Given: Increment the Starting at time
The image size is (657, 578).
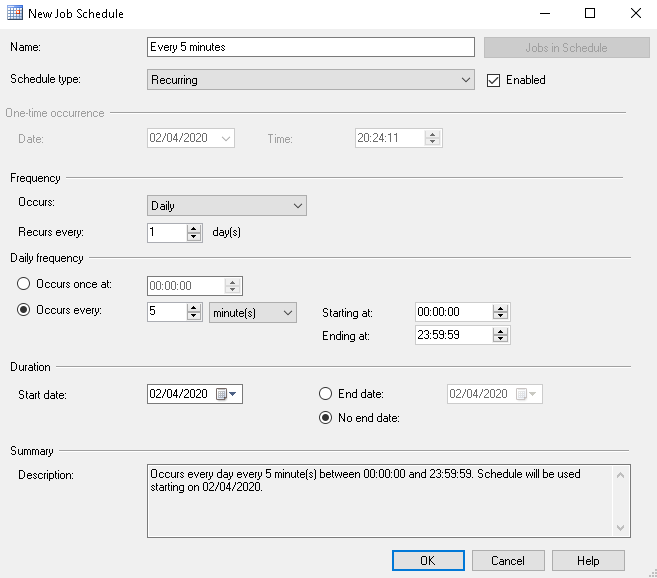Looking at the screenshot, I should (x=501, y=308).
